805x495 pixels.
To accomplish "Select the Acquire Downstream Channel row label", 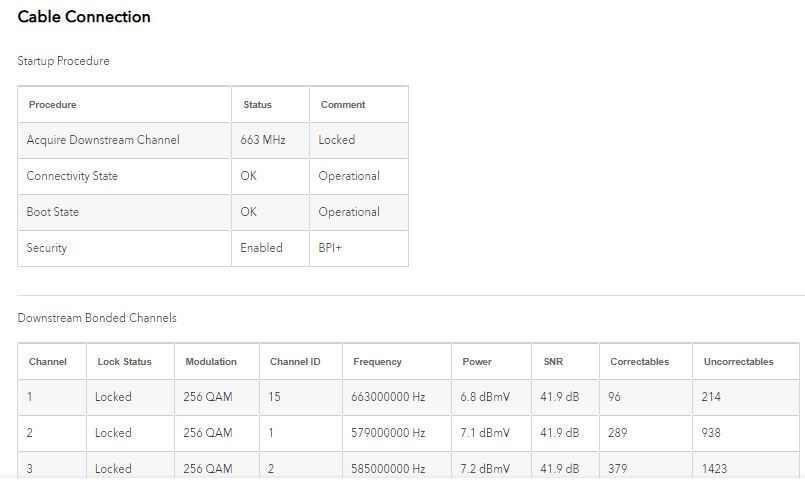I will (103, 140).
